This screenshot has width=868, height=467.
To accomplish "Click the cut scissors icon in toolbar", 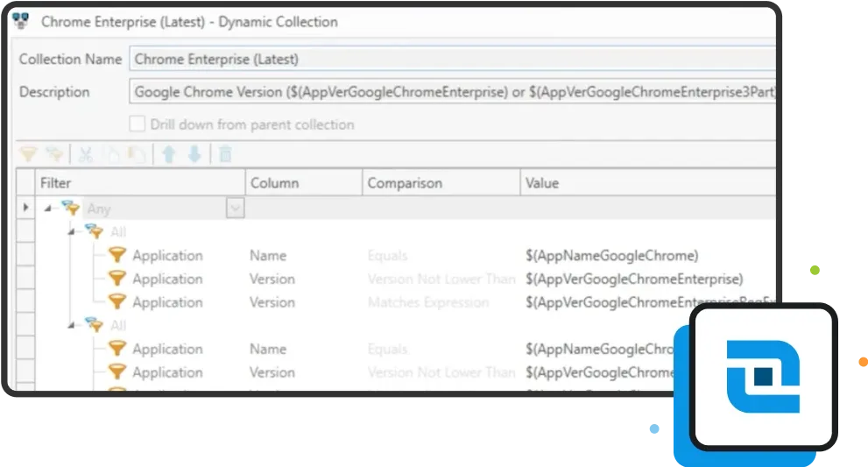I will tap(85, 154).
